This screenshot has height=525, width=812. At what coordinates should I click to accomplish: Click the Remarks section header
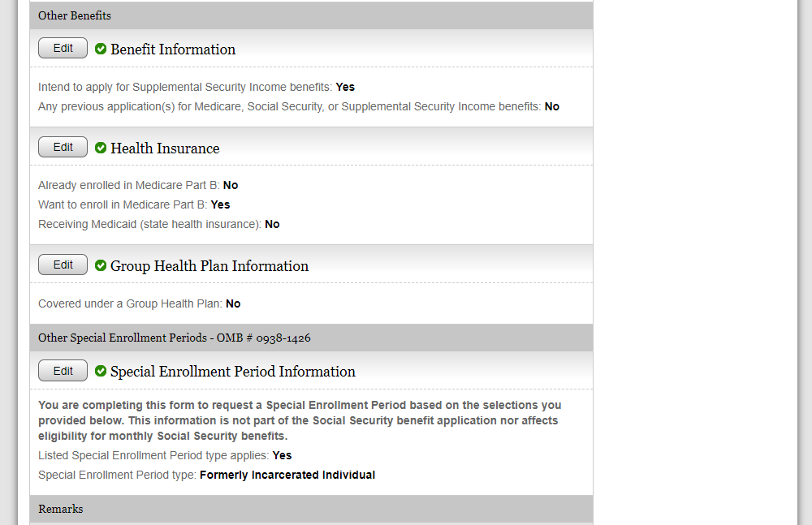(x=61, y=509)
